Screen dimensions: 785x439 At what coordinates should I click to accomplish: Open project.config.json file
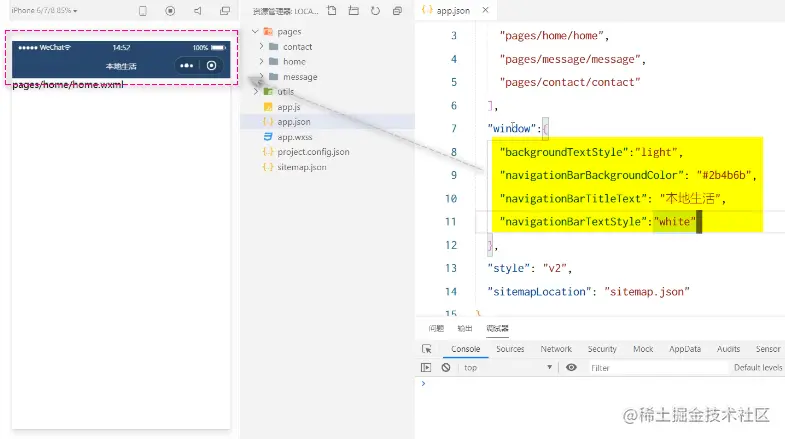point(313,152)
